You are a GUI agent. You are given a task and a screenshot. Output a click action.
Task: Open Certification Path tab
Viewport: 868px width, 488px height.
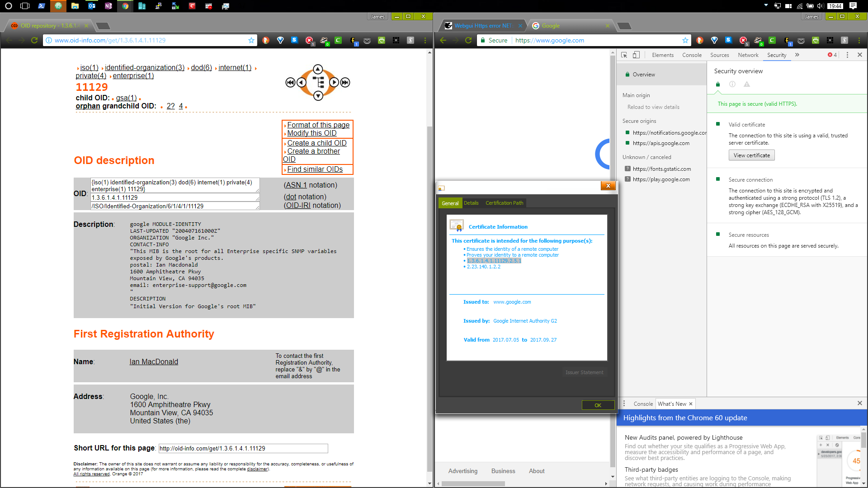click(x=505, y=203)
